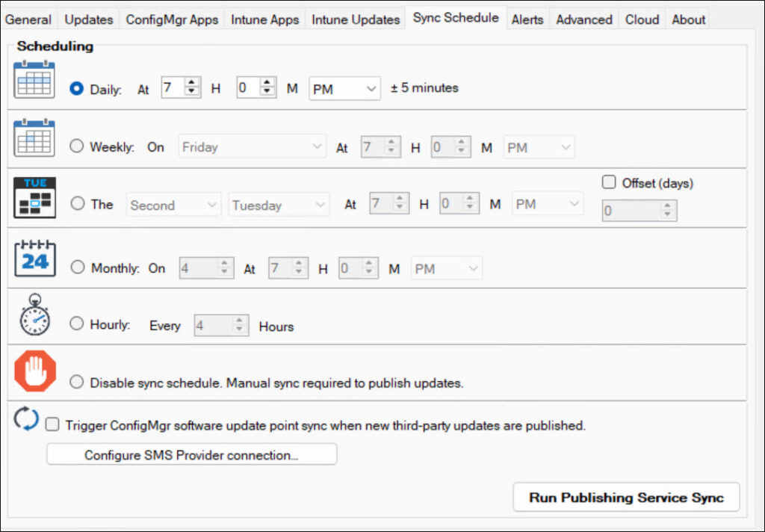Click the TUE patch Tuesday calendar icon
The image size is (765, 532).
[x=34, y=197]
